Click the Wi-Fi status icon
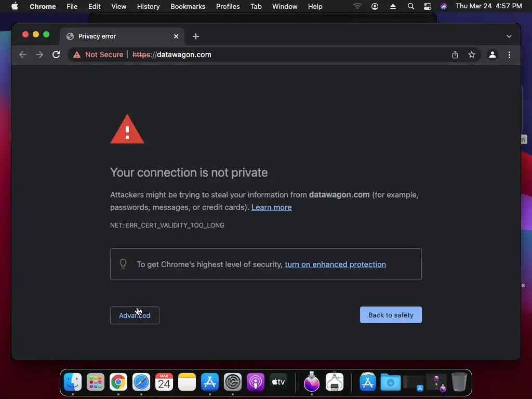Screen dimensions: 532x399 [x=357, y=6]
